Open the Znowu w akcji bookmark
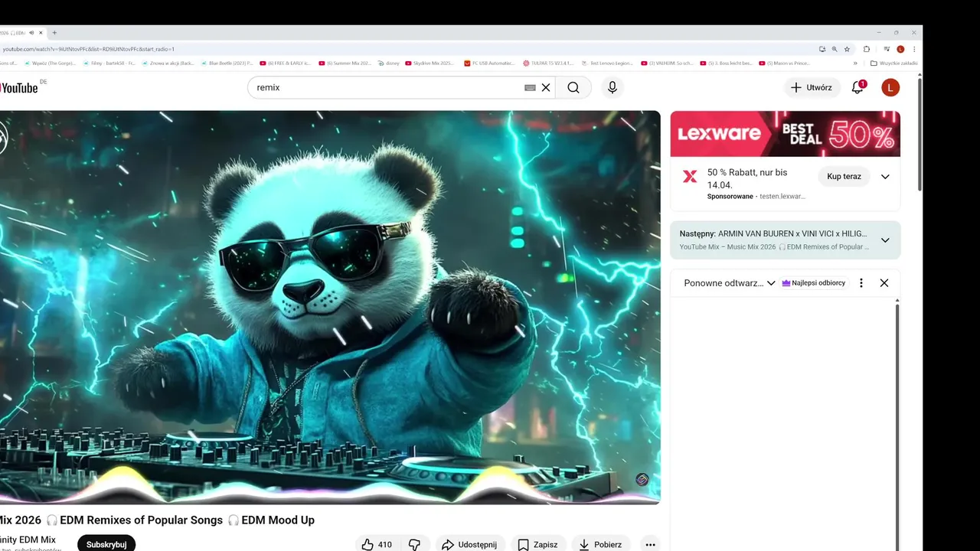This screenshot has width=980, height=551. (x=168, y=63)
